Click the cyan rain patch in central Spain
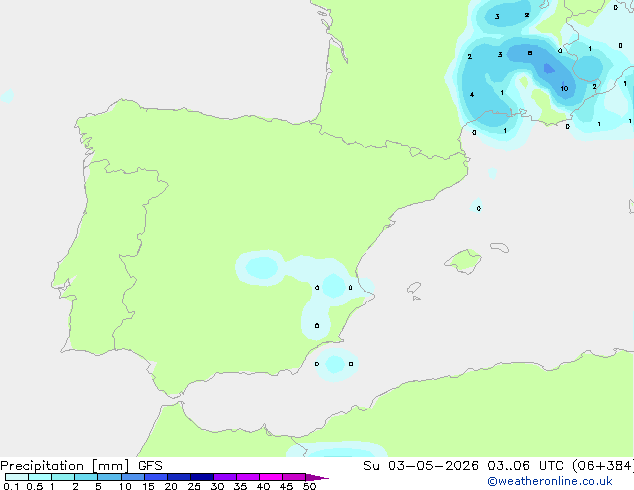This screenshot has width=634, height=490. point(262,267)
